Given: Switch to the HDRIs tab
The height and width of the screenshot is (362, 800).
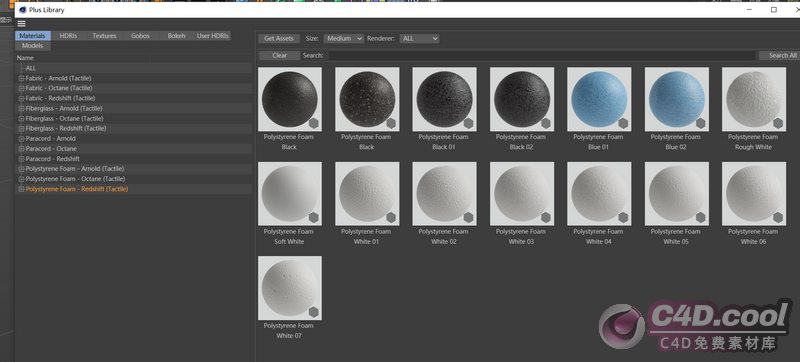Looking at the screenshot, I should pyautogui.click(x=68, y=36).
